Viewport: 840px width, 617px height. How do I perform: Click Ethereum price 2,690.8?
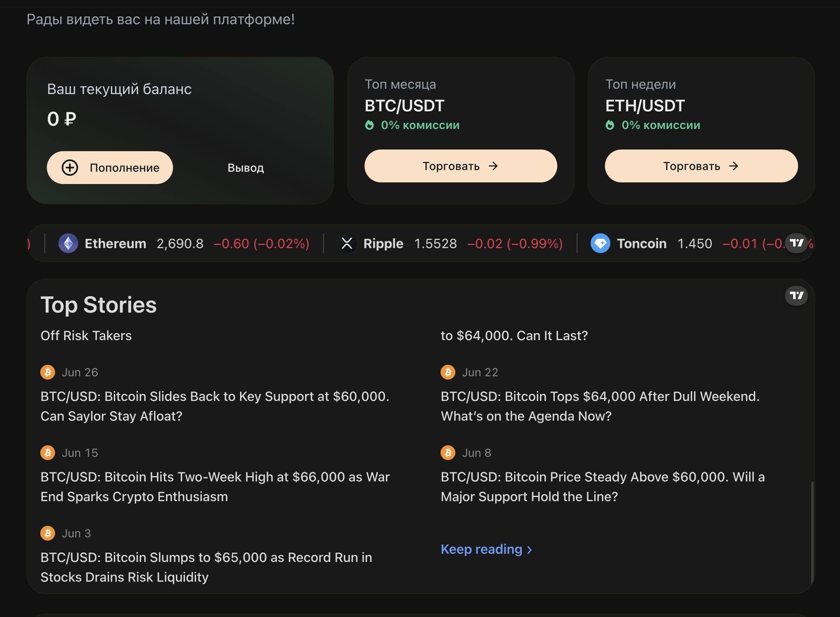tap(180, 244)
